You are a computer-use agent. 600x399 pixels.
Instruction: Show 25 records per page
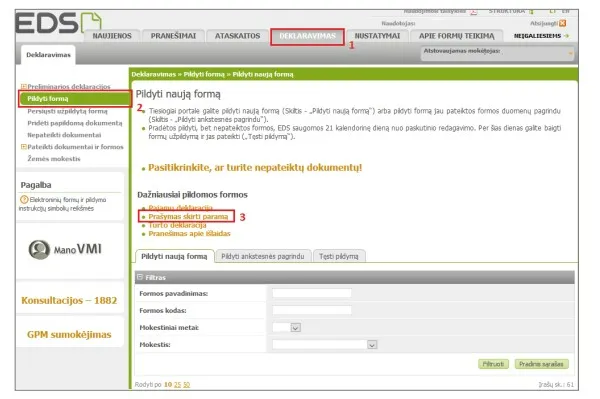click(x=178, y=385)
